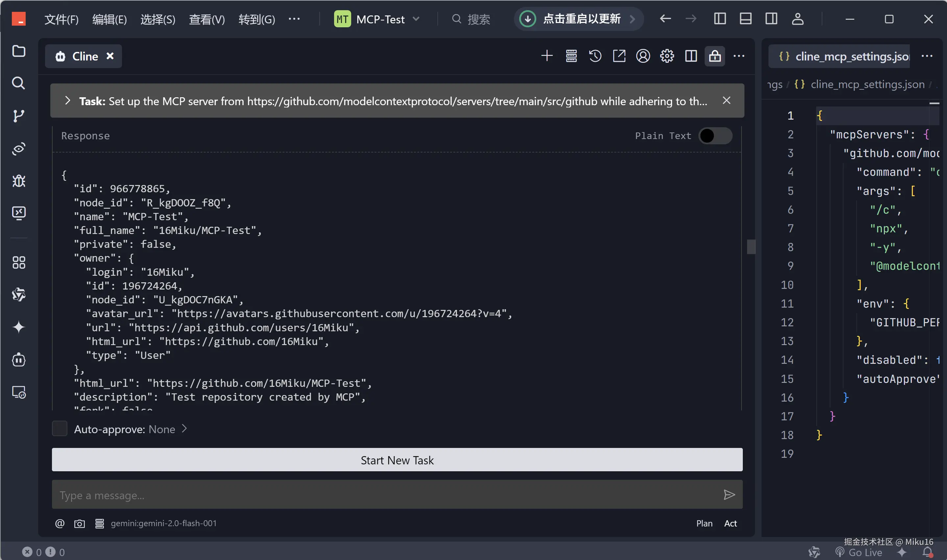This screenshot has height=560, width=947.
Task: Click the @ add context icon
Action: point(60,524)
